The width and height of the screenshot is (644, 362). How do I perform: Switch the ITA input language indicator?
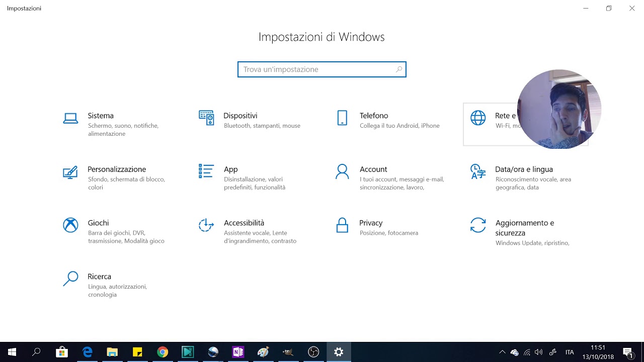[x=570, y=352]
